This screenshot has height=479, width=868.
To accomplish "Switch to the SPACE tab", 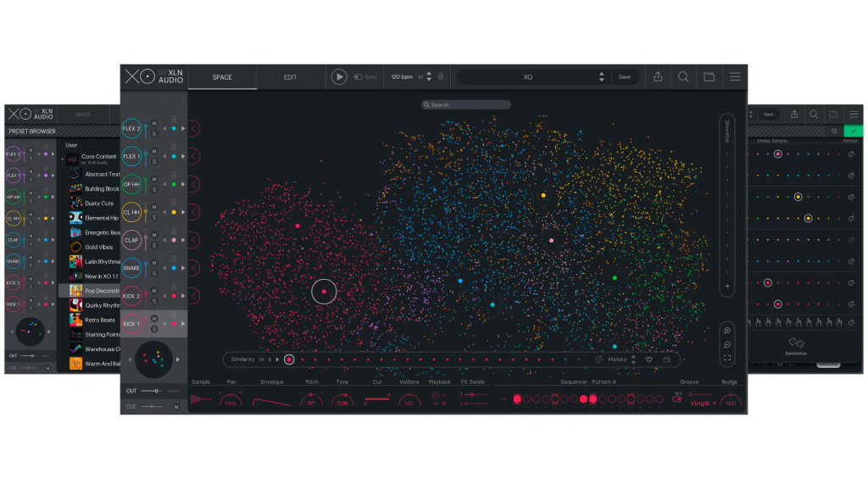I will 223,77.
